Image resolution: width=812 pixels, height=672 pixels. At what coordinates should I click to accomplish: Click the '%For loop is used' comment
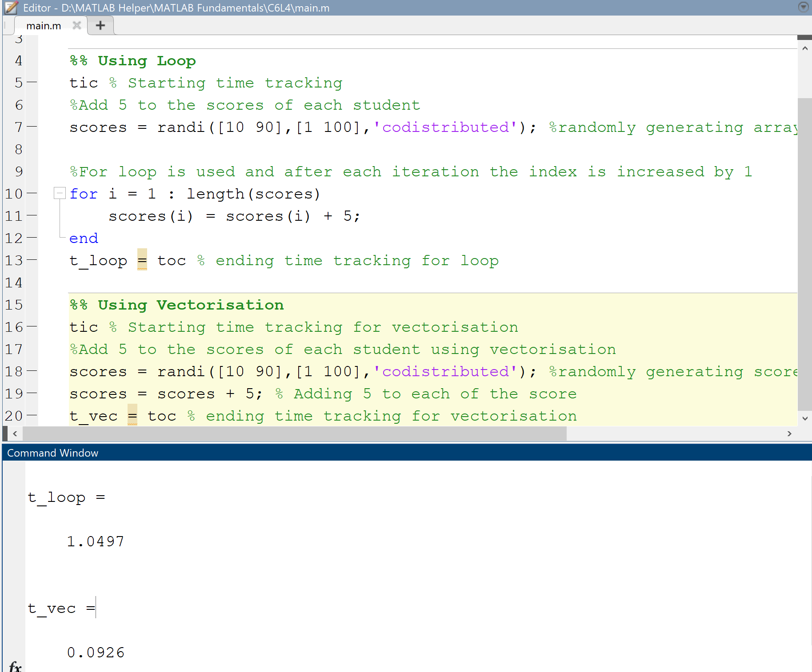point(411,172)
